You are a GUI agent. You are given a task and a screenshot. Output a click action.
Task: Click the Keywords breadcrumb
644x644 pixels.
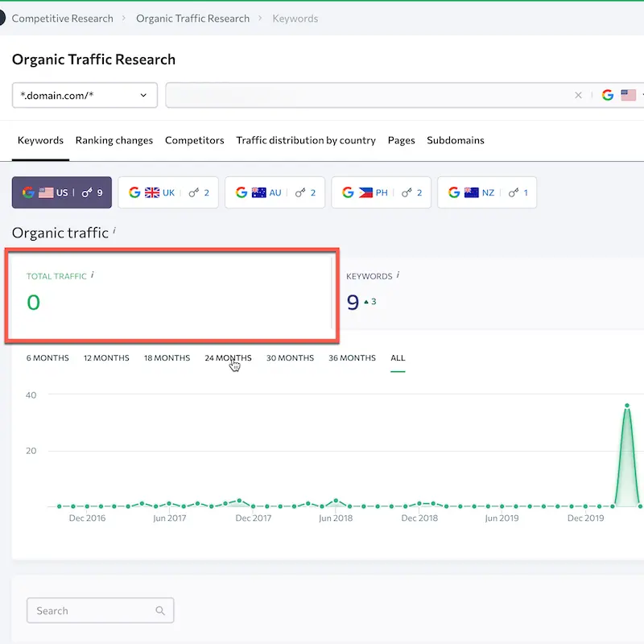tap(295, 19)
